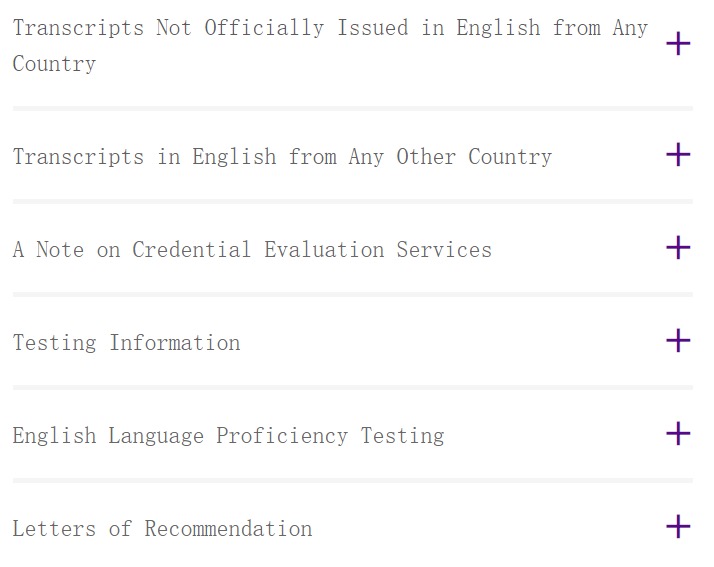Reveal Transcripts in English from Other Country content
Image resolution: width=714 pixels, height=567 pixels.
pyautogui.click(x=678, y=154)
